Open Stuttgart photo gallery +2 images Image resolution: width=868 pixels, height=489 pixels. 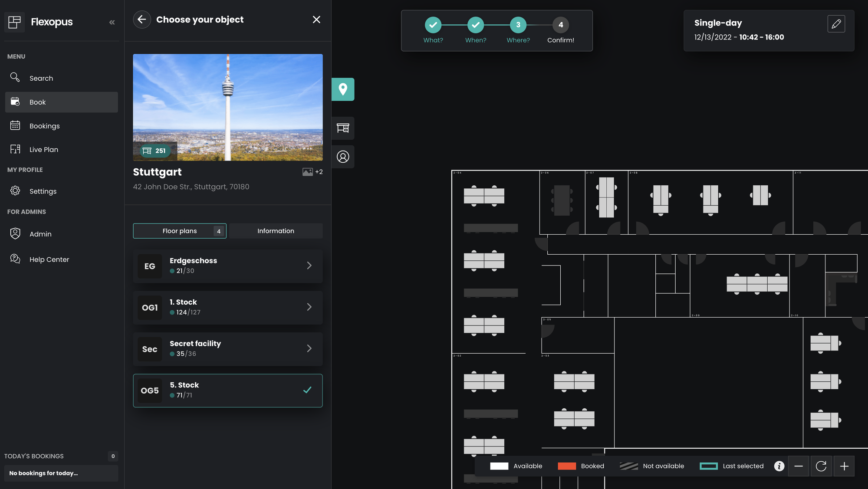coord(312,172)
